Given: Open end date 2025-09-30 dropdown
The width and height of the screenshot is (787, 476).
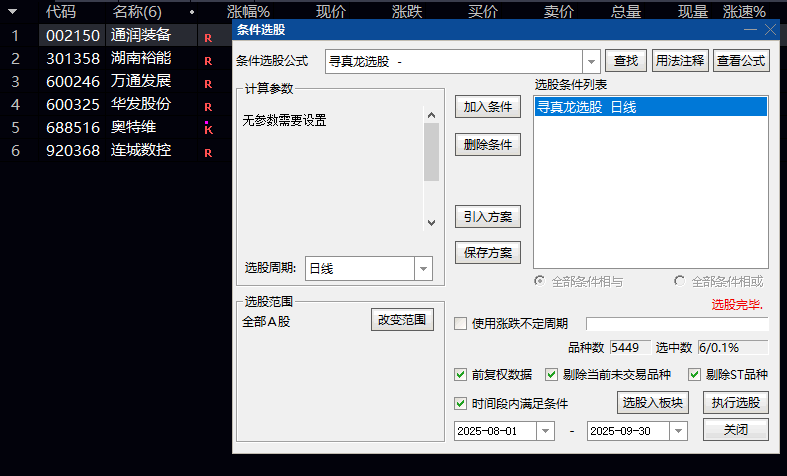Looking at the screenshot, I should point(678,431).
